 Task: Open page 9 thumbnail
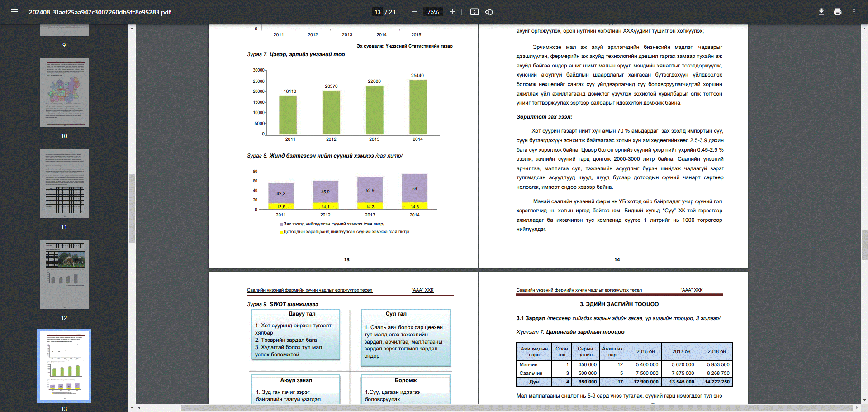click(64, 30)
